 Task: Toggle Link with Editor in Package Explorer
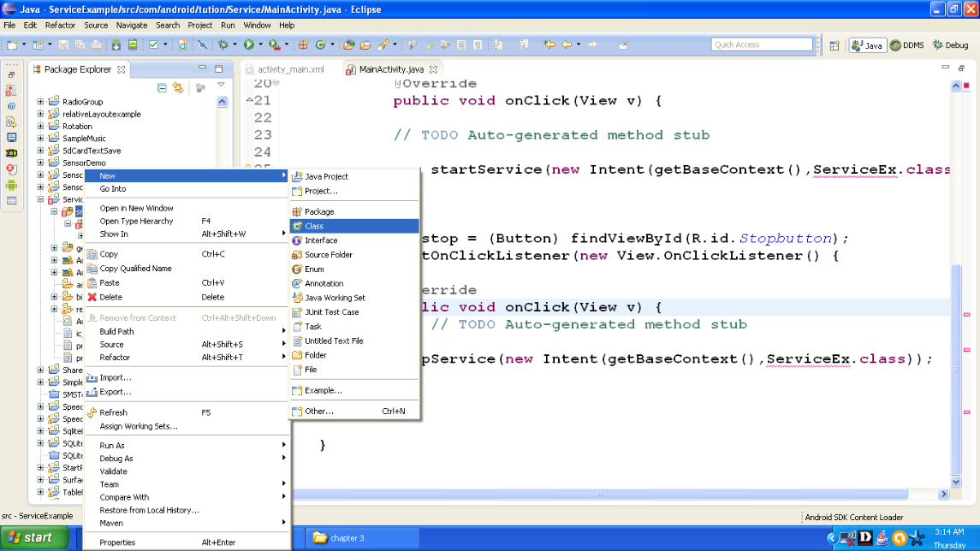[x=178, y=86]
